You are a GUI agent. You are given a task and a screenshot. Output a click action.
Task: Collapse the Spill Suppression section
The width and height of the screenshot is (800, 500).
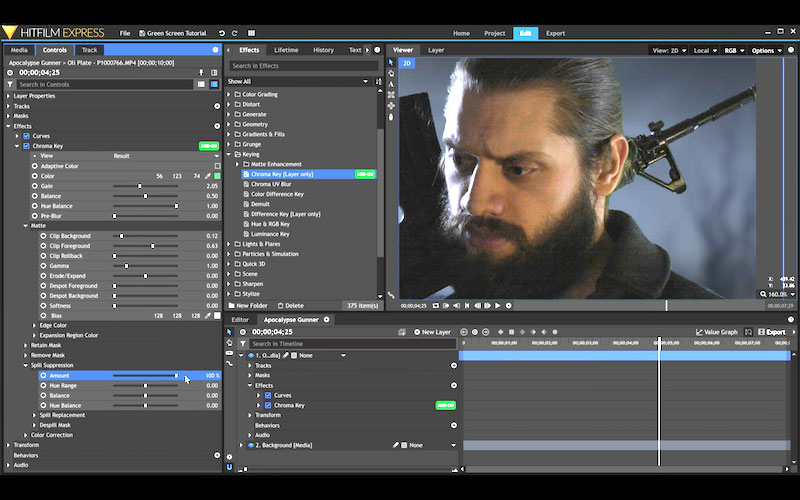(26, 365)
